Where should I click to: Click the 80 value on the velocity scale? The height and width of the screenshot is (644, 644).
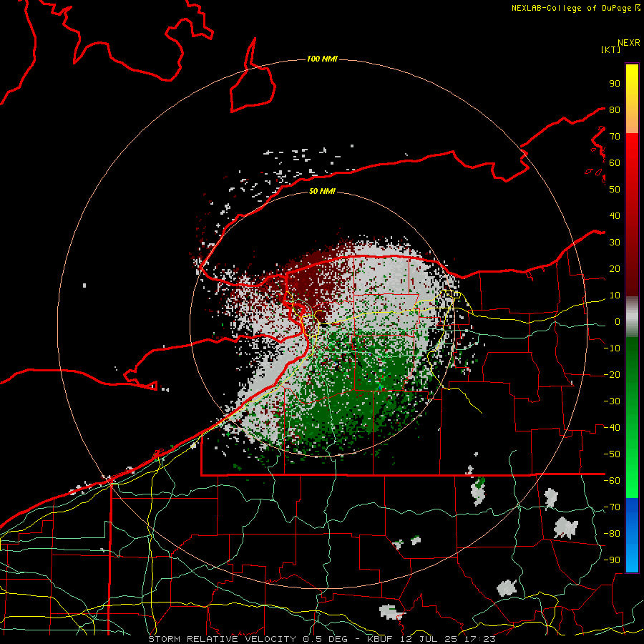[x=615, y=110]
